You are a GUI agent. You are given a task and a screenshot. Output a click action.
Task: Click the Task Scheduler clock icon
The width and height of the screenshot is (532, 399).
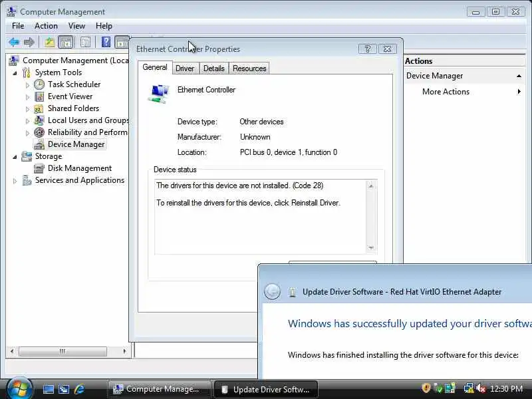39,84
